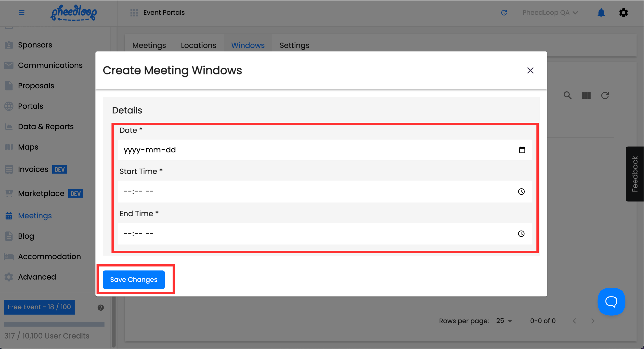Open the Start Time clock picker

521,191
